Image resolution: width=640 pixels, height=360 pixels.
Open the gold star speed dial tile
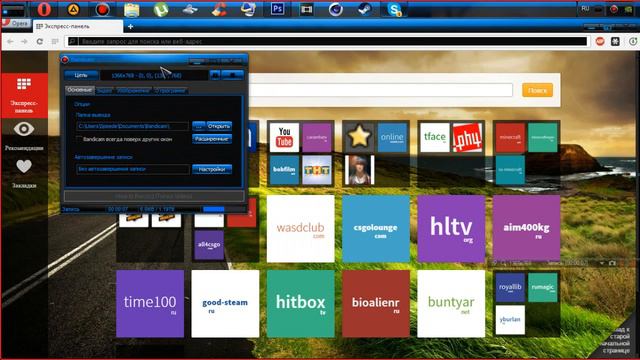pos(359,138)
